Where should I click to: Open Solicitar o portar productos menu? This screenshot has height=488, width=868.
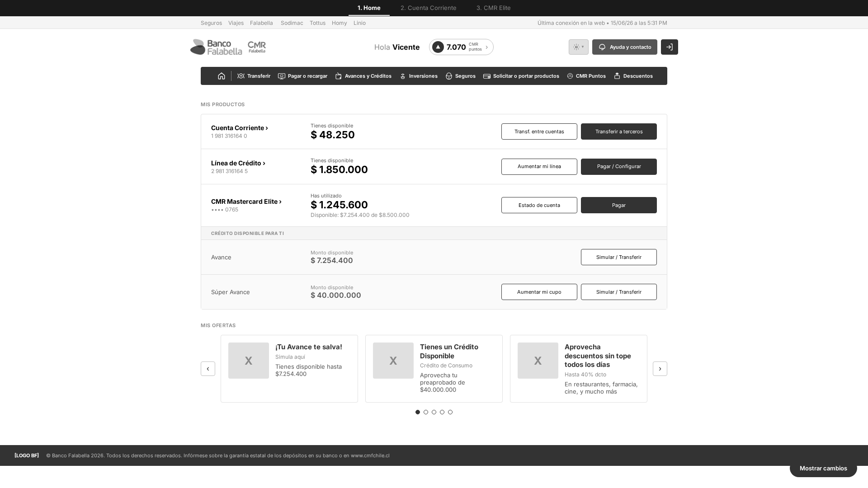pos(521,76)
